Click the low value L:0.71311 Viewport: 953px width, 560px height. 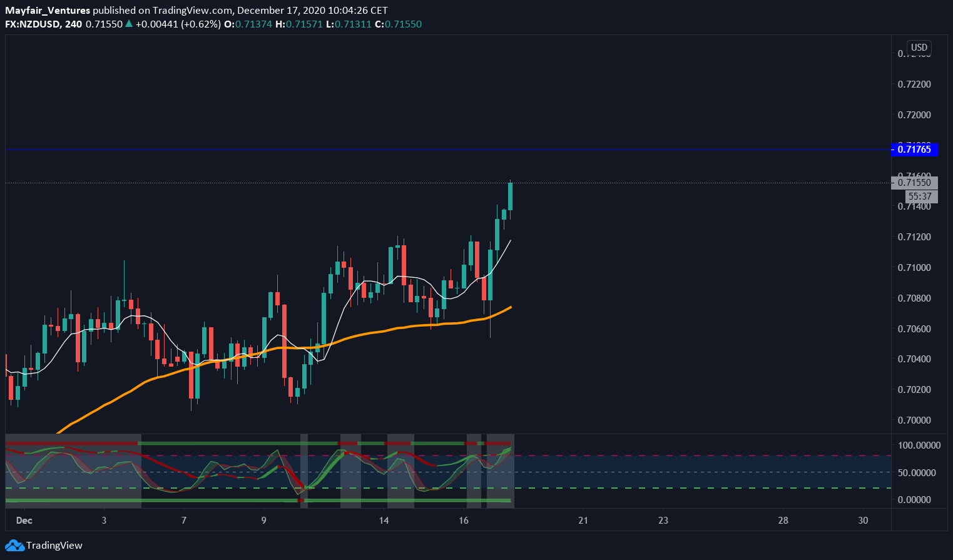pos(349,24)
